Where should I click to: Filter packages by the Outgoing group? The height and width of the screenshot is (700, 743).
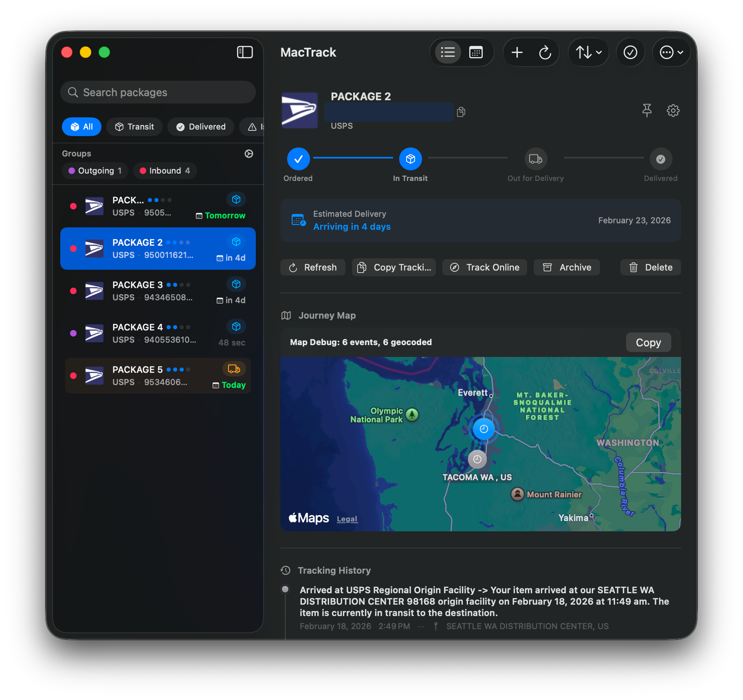(95, 171)
